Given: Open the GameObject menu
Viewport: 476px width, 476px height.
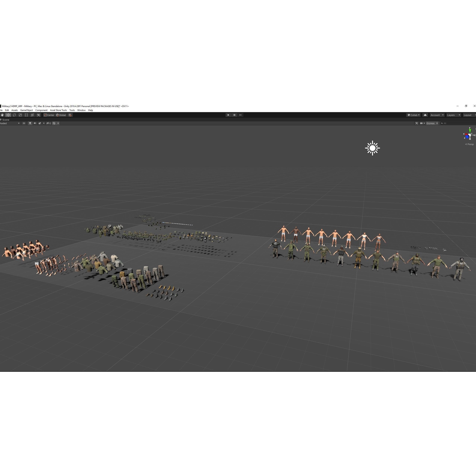Looking at the screenshot, I should pos(26,110).
